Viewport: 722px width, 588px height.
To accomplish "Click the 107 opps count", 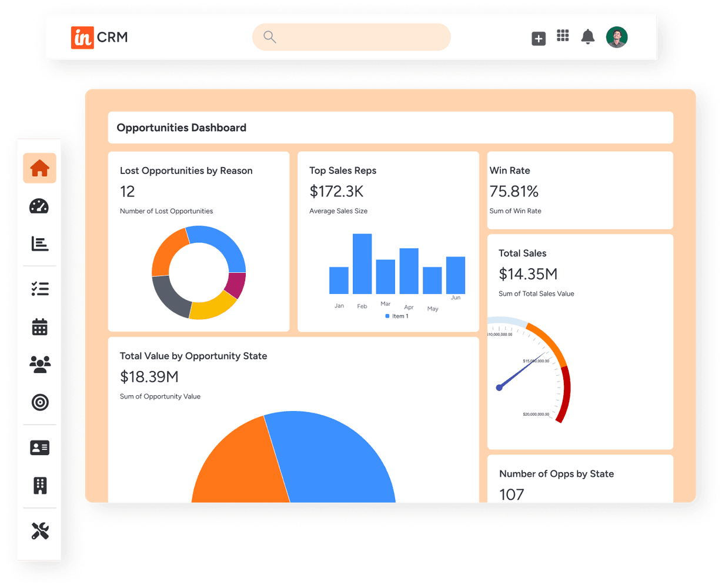I will (512, 495).
